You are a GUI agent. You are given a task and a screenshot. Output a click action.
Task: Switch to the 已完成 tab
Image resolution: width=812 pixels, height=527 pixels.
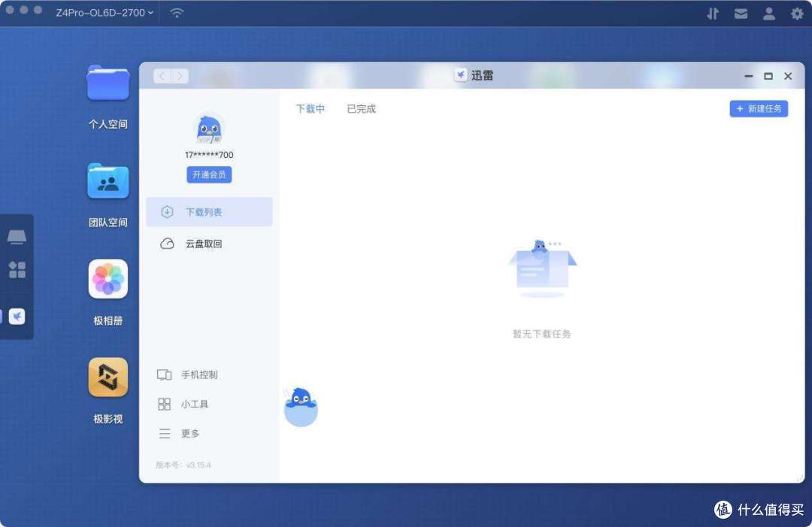tap(361, 109)
